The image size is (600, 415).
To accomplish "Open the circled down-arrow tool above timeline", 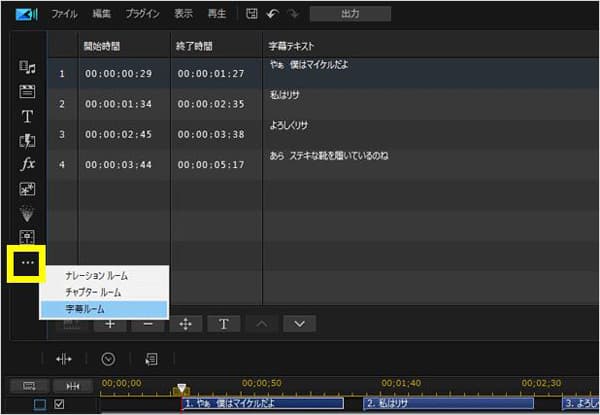I will (108, 358).
